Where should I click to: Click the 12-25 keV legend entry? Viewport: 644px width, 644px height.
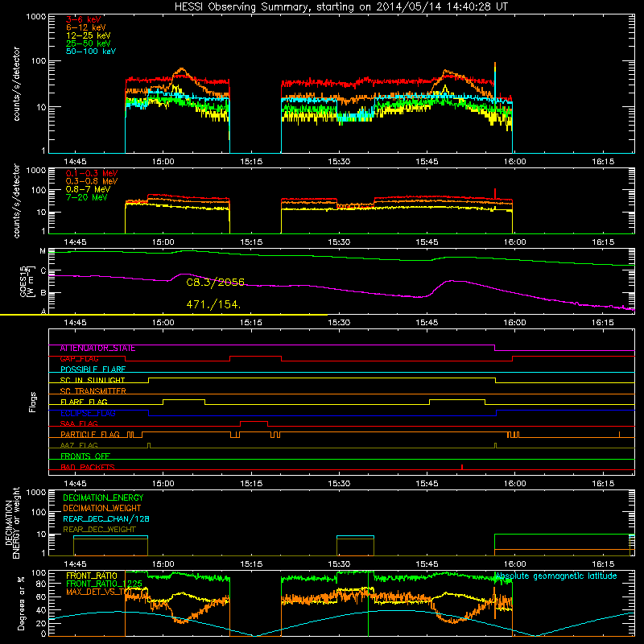[89, 35]
